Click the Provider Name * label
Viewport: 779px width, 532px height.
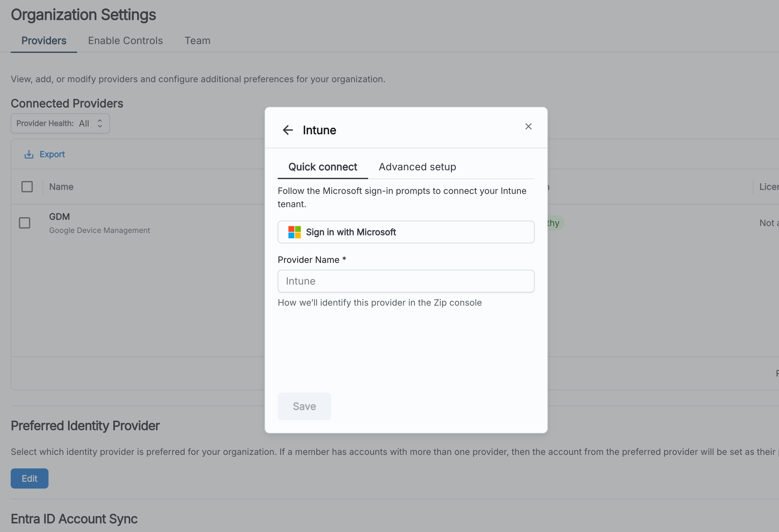(312, 260)
